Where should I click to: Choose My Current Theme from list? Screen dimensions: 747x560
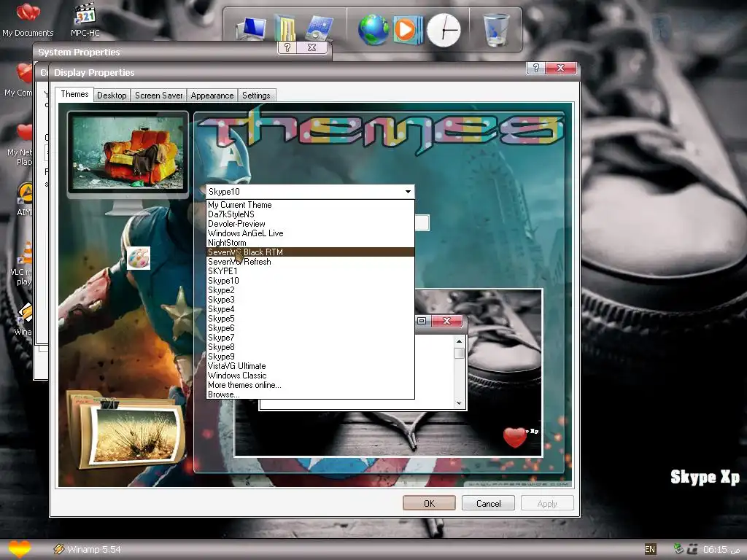[x=310, y=205]
